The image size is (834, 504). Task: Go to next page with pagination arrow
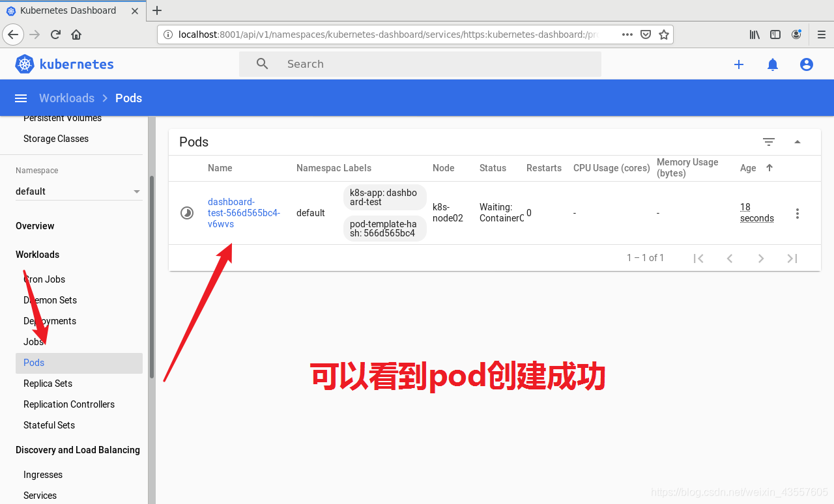coord(761,258)
